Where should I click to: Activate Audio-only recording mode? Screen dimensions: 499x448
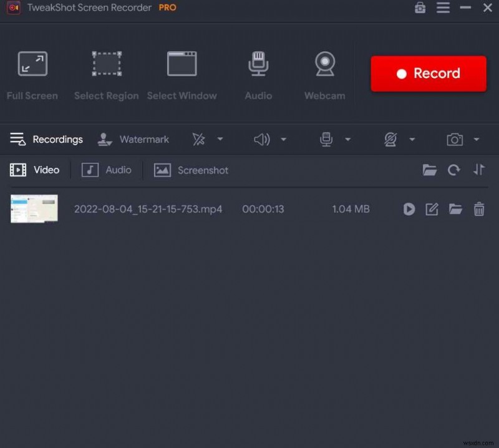coord(258,69)
